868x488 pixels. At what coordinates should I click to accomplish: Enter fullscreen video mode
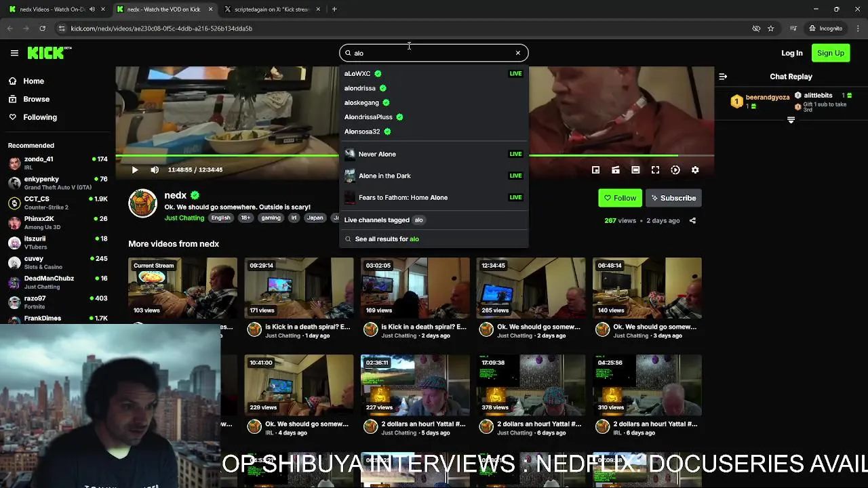[655, 170]
